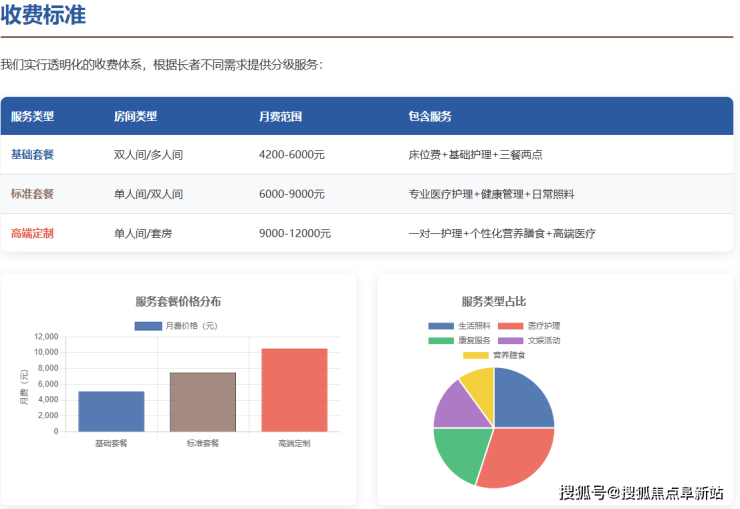
Task: Click the 标准套餐 table row name
Action: [33, 194]
